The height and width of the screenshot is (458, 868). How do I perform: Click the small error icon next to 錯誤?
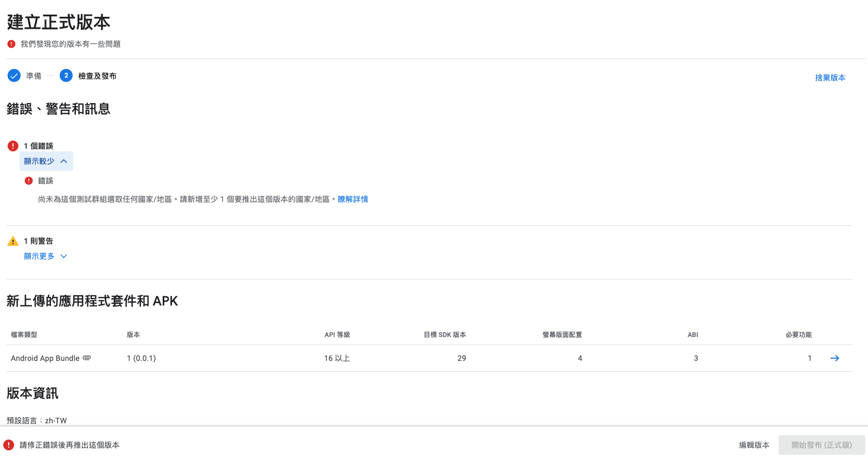(29, 181)
